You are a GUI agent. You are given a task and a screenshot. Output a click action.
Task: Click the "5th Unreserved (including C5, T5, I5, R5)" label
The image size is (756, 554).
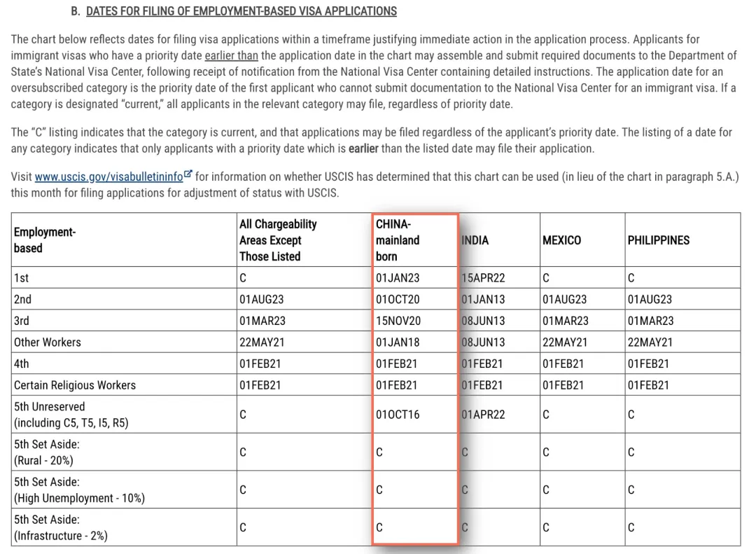(71, 415)
